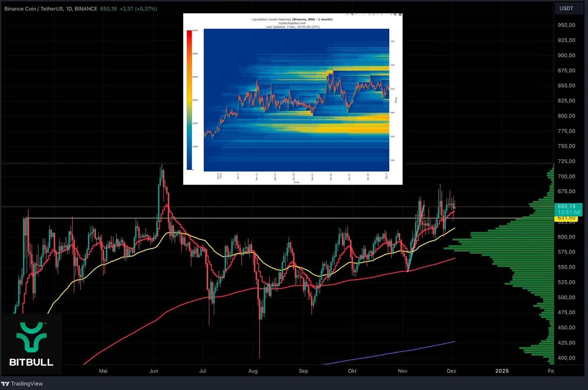Image resolution: width=588 pixels, height=390 pixels.
Task: Click the 725,00 price axis label
Action: pos(566,161)
